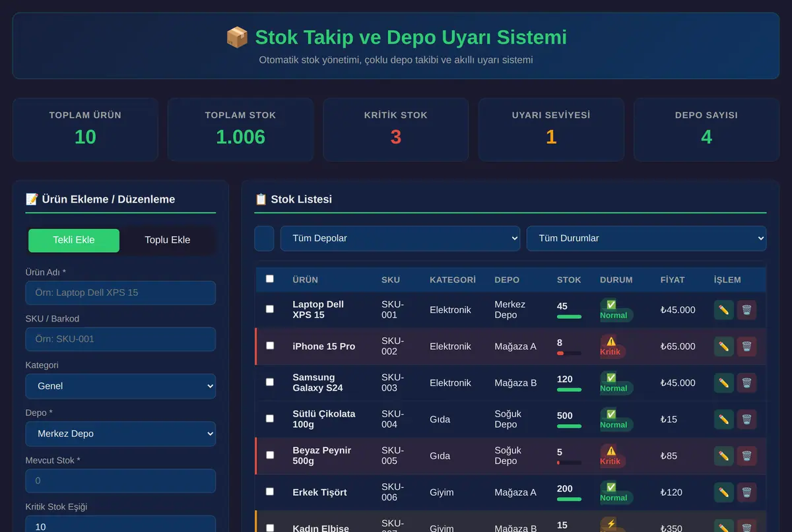Edit the Beyaz Peynir 500g row

(724, 456)
